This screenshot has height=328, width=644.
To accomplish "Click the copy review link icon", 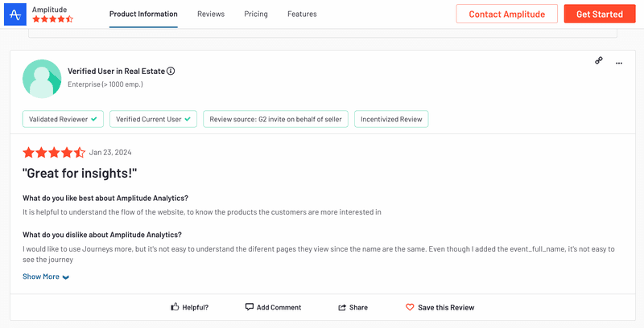I will pyautogui.click(x=599, y=61).
